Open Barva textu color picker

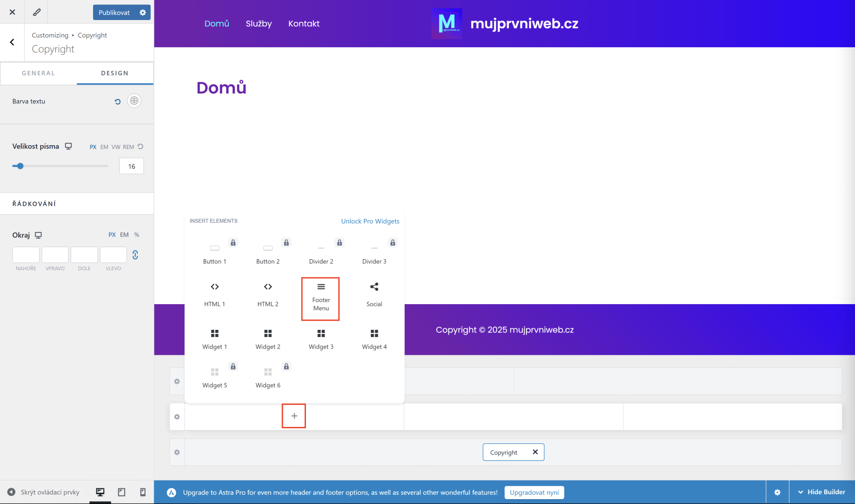[x=134, y=101]
